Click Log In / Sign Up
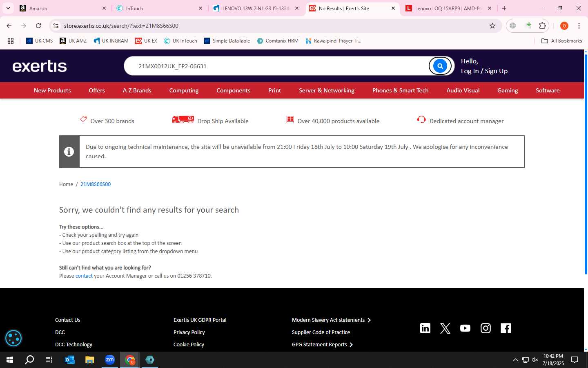This screenshot has width=588, height=368. pos(484,71)
